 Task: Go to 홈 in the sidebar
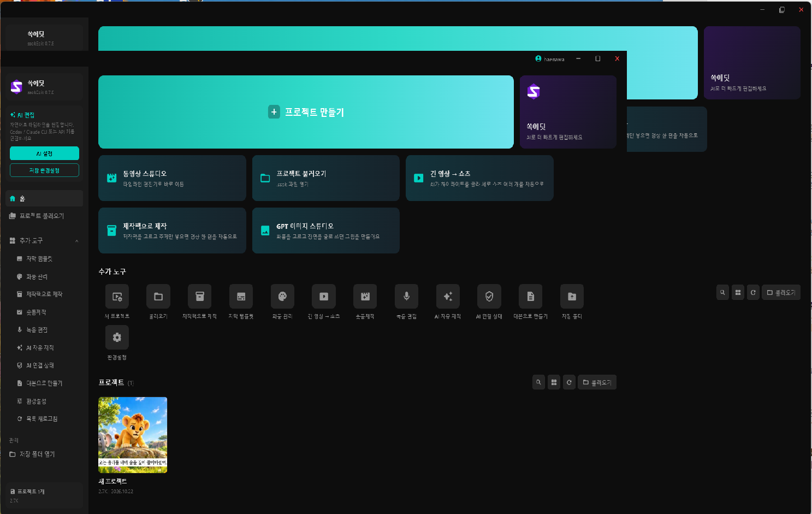coord(44,198)
